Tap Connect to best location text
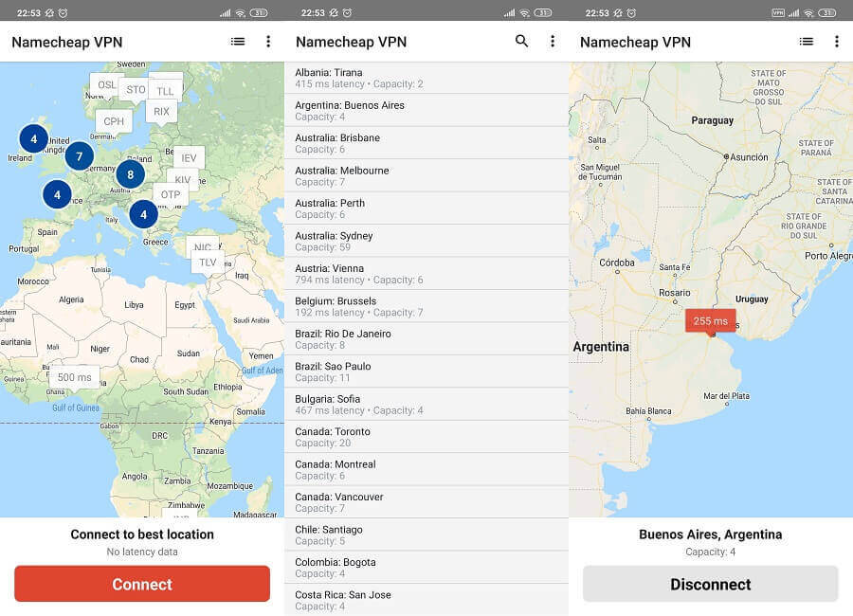Screen dimensions: 853x616 (142, 534)
